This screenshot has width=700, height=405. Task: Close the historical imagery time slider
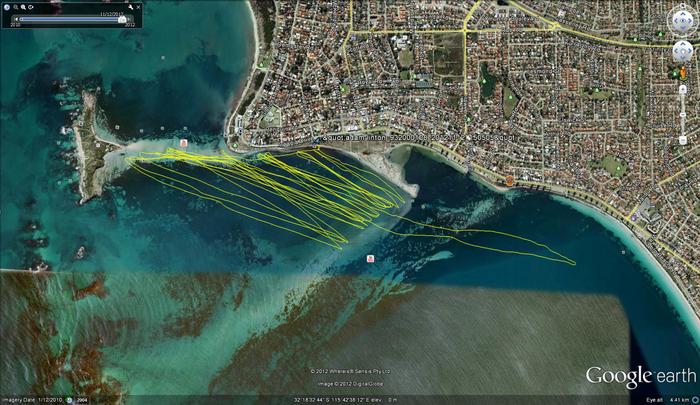click(138, 6)
